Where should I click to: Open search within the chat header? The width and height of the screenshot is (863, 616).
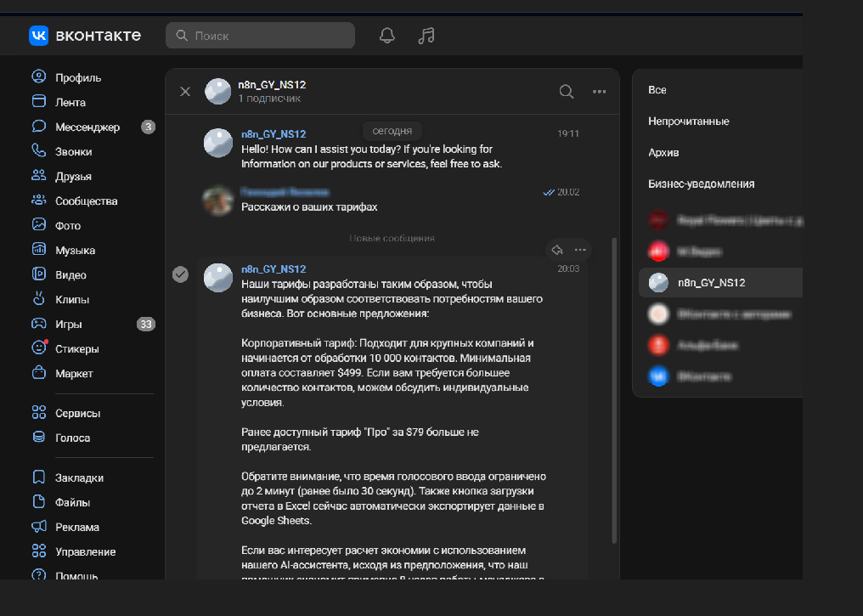click(x=566, y=92)
